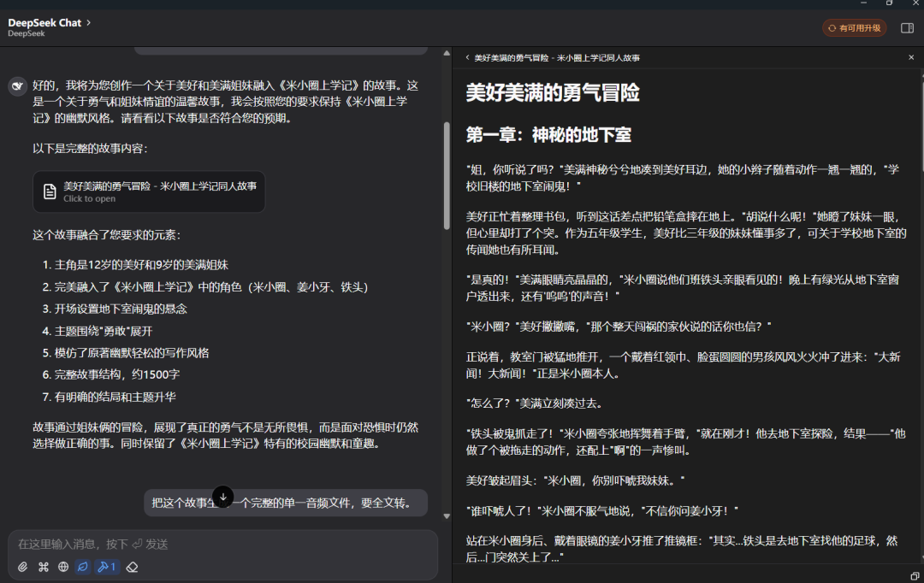
Task: Click the copy icon at artifact panel bottom
Action: [914, 576]
